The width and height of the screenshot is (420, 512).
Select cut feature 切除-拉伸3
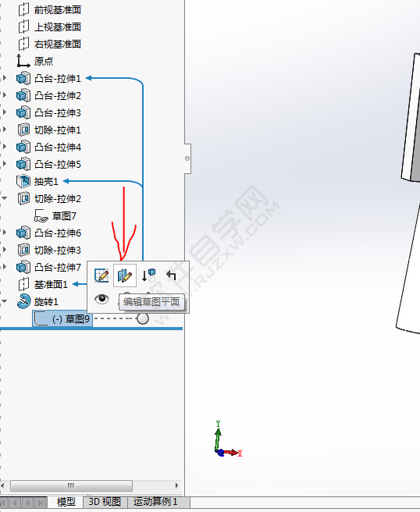click(x=58, y=250)
